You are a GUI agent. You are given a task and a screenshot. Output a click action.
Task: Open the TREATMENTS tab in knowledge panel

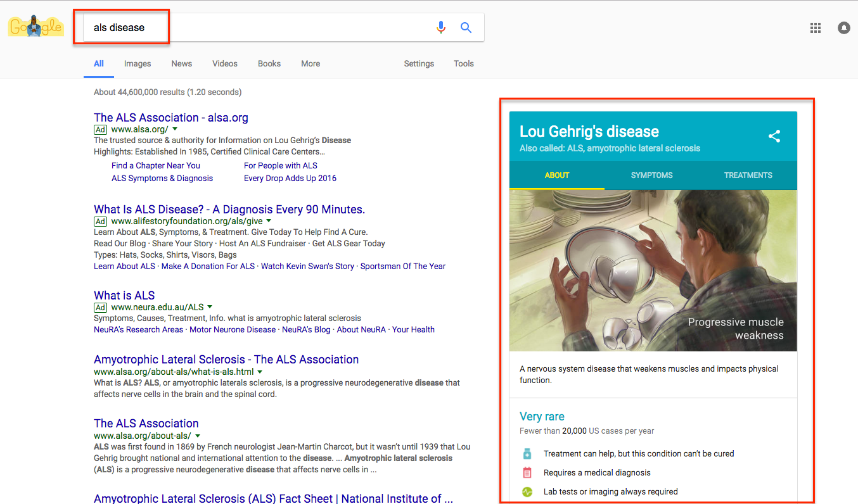click(x=748, y=175)
